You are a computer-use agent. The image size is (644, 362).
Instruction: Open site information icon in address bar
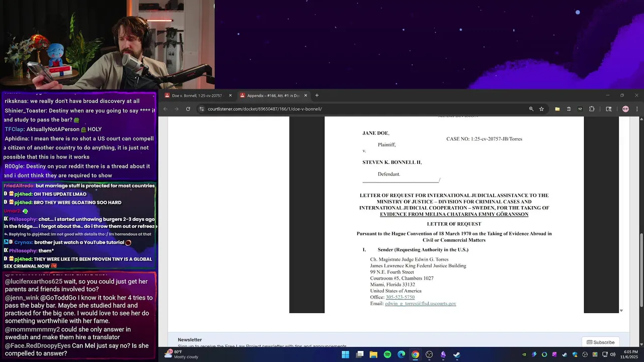202,109
